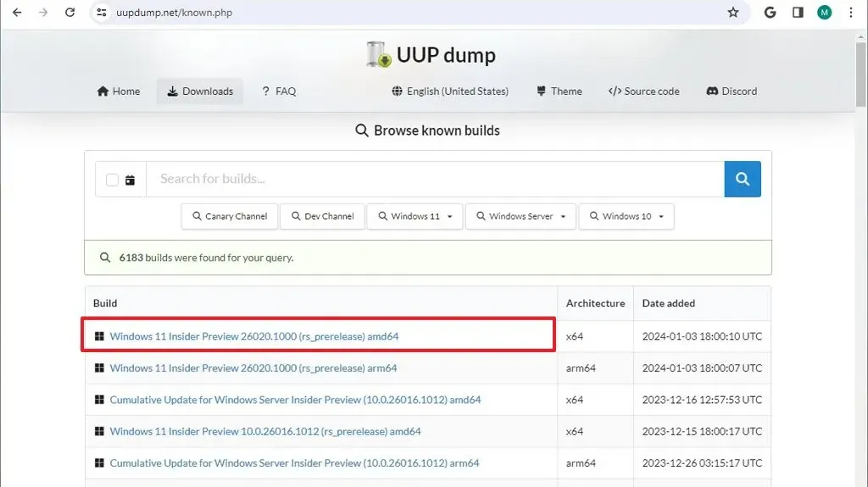Expand the Windows 10 dropdown filter
This screenshot has width=868, height=487.
coord(626,216)
